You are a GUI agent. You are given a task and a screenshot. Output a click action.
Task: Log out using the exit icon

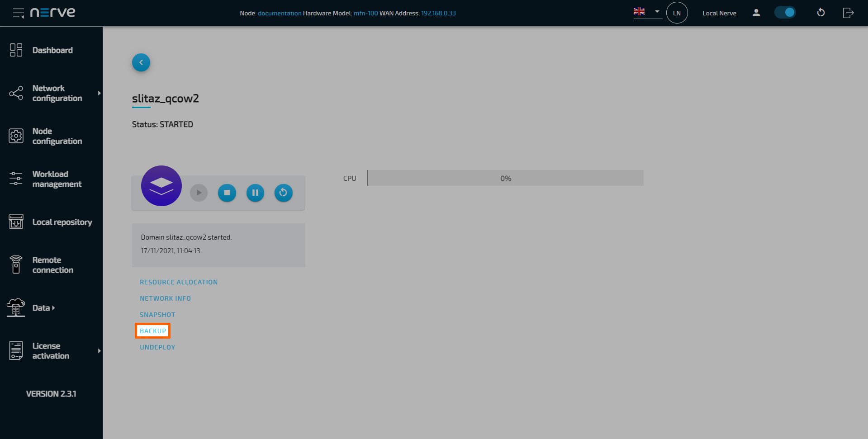(x=848, y=13)
